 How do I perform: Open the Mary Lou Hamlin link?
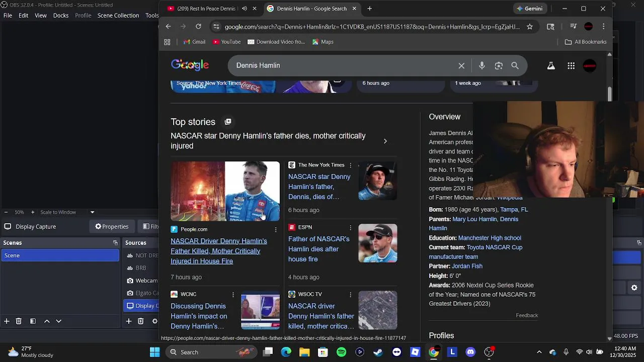click(474, 219)
